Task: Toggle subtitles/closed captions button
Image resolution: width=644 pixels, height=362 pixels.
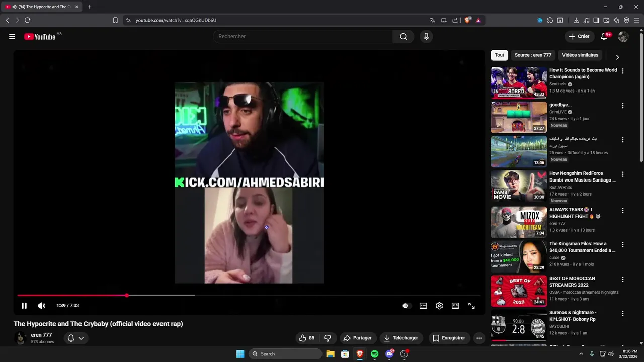Action: point(423,306)
